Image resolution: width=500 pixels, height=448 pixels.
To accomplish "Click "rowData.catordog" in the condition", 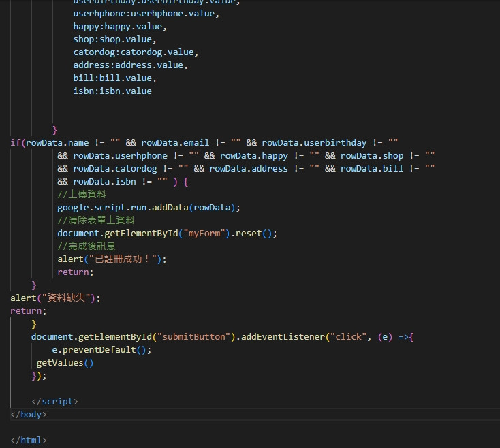I will [x=115, y=169].
